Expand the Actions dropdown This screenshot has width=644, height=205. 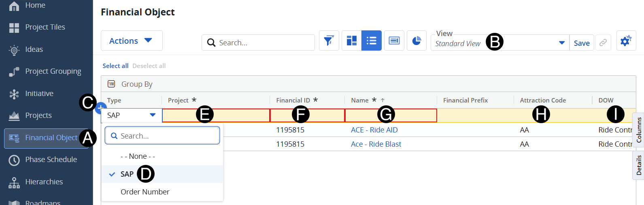[131, 41]
